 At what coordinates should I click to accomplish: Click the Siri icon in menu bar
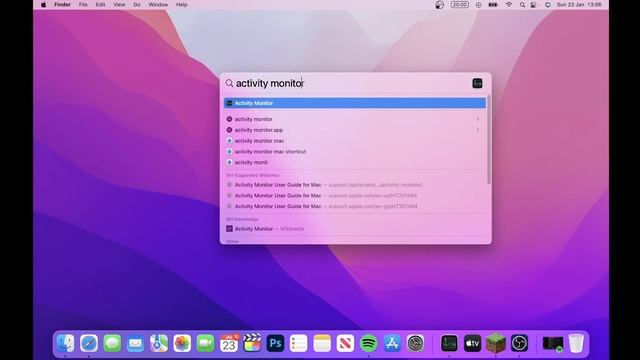click(x=548, y=5)
